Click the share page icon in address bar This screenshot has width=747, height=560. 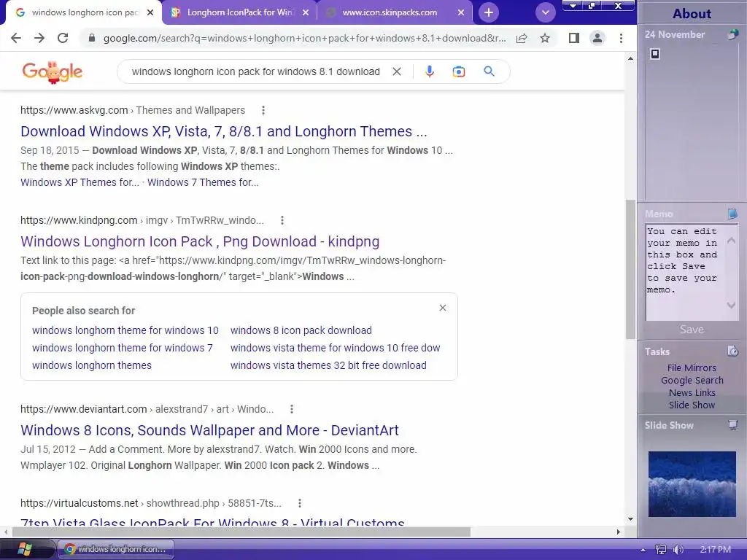[x=522, y=38]
